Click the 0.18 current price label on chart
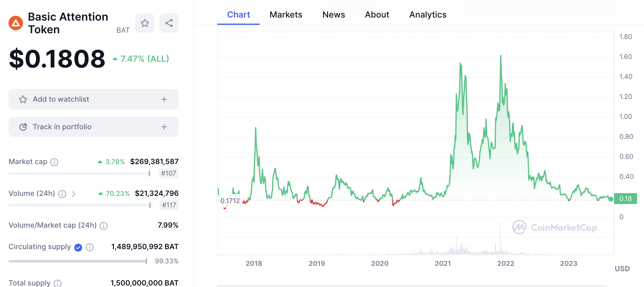Screen dimensions: 644x287 pyautogui.click(x=626, y=199)
